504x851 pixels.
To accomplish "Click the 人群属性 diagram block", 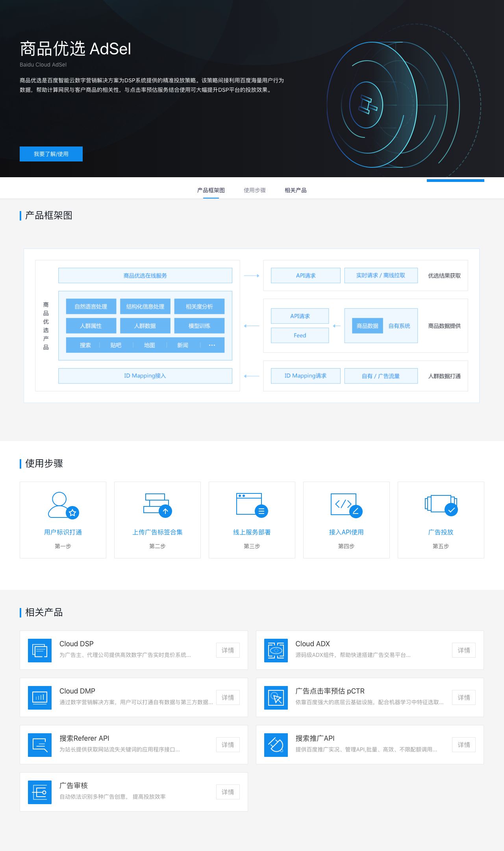I will click(91, 326).
